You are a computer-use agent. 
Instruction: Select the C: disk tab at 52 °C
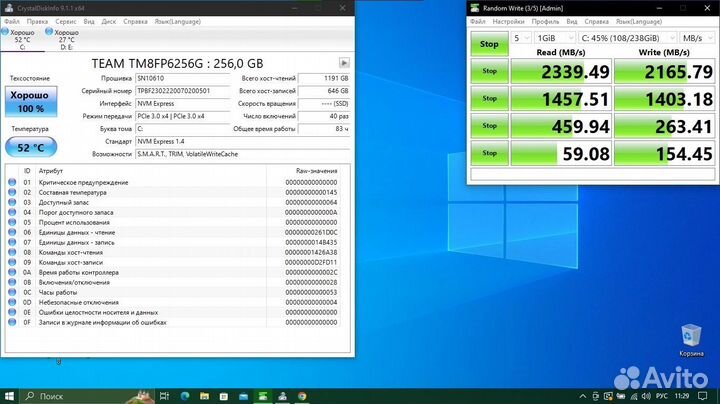[x=22, y=39]
